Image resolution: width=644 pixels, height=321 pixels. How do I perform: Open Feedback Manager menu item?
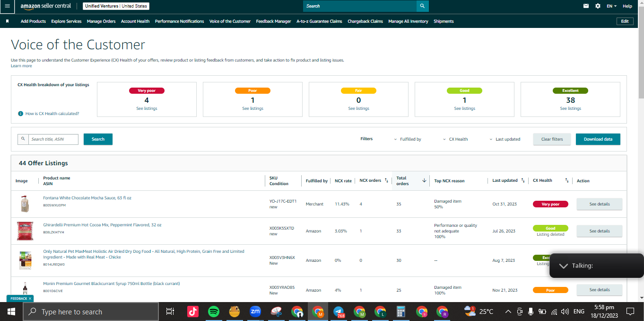coord(274,21)
